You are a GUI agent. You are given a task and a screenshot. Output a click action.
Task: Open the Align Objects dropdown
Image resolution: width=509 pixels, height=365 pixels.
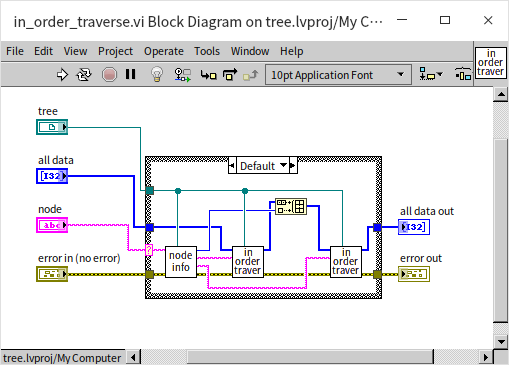click(x=431, y=74)
